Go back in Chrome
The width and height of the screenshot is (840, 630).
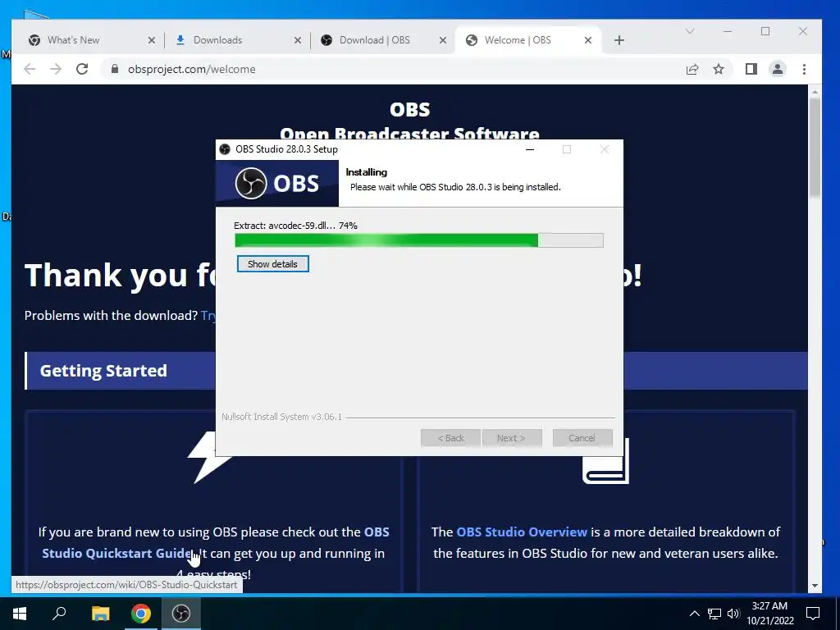click(30, 69)
